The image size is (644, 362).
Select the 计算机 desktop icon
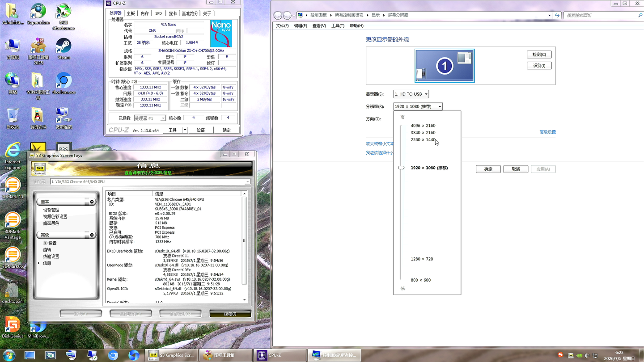point(13,49)
